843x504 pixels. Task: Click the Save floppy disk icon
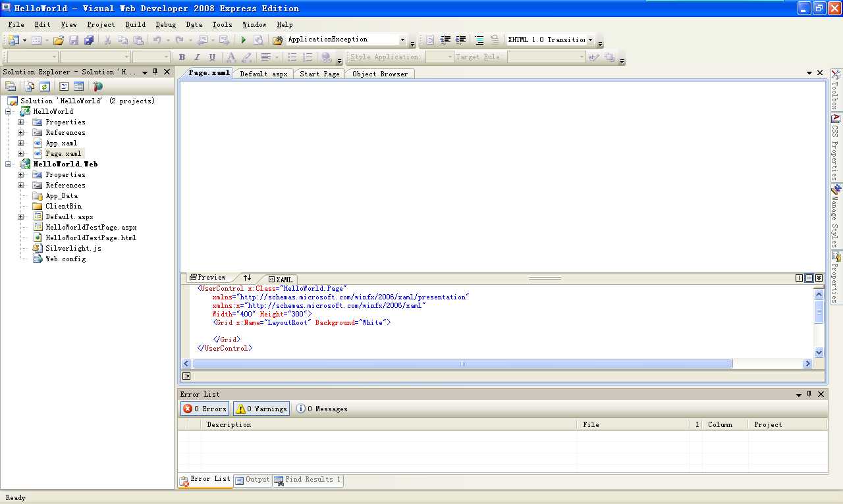[x=74, y=40]
